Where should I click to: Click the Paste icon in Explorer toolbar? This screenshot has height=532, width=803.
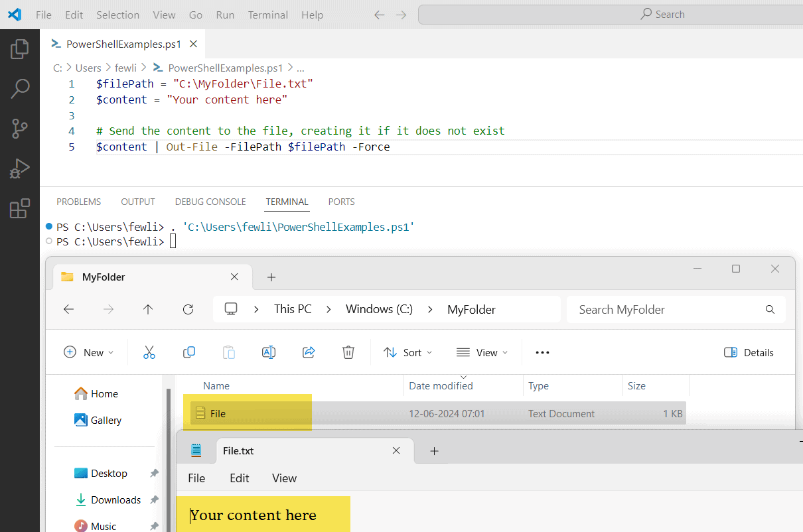click(x=228, y=352)
